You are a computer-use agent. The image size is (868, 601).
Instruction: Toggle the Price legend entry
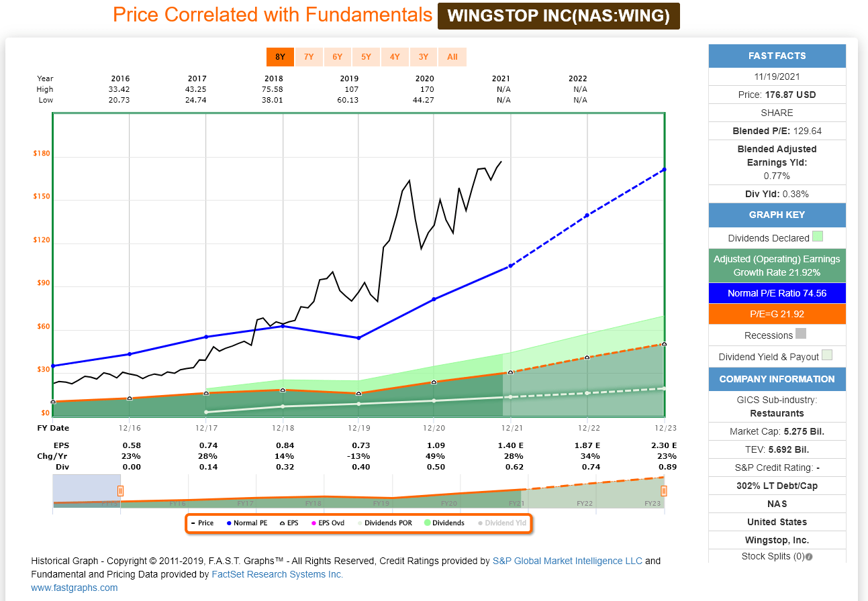click(x=202, y=523)
